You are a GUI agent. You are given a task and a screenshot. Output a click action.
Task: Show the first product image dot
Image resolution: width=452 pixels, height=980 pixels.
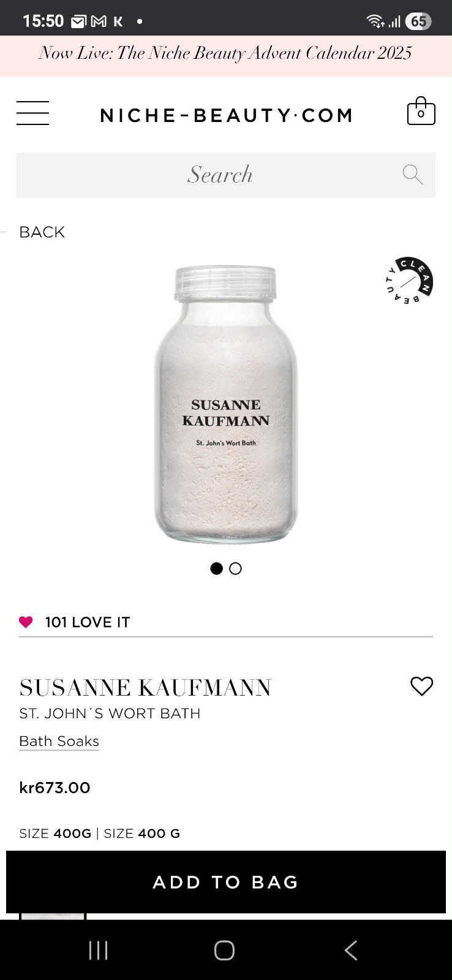coord(216,568)
